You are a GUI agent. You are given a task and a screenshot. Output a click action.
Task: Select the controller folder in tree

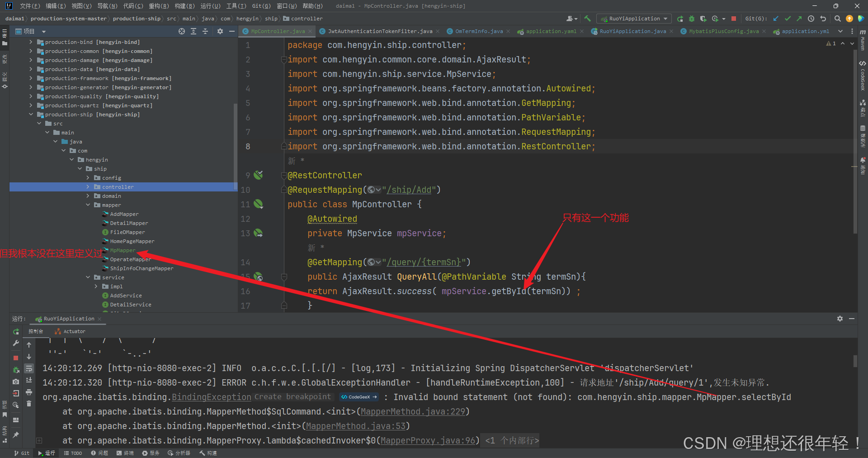pos(118,187)
